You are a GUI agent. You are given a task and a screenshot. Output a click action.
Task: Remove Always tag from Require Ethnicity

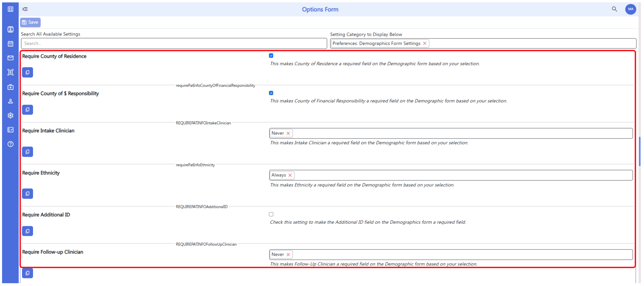[x=290, y=175]
